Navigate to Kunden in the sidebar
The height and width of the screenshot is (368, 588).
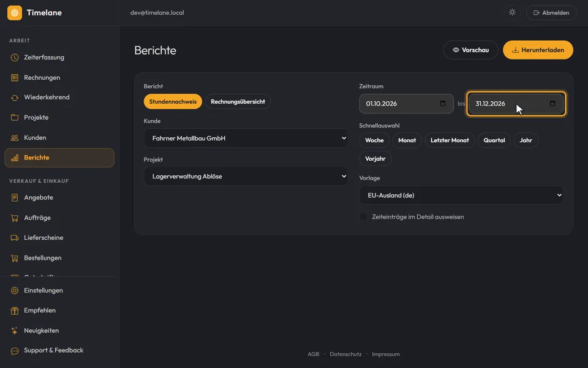point(59,138)
